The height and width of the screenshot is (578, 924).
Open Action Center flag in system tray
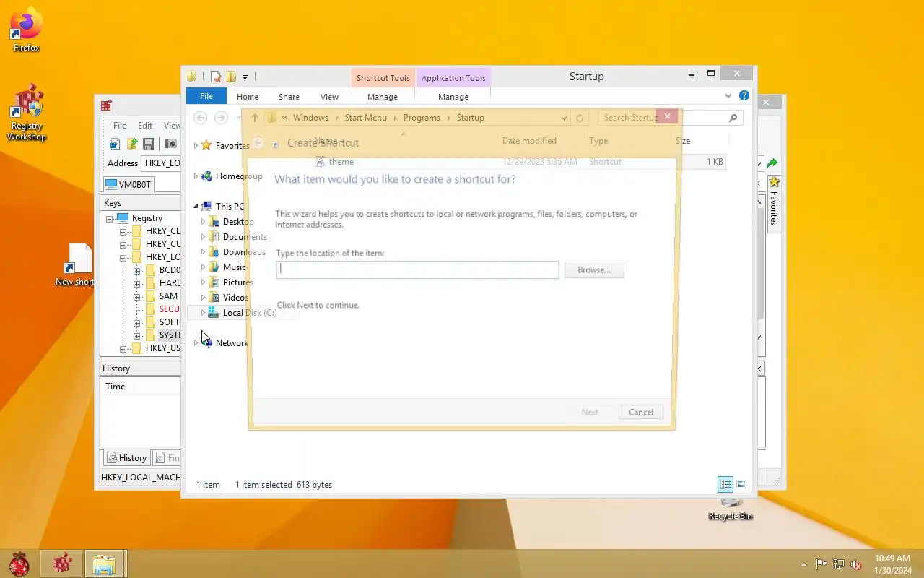point(821,564)
